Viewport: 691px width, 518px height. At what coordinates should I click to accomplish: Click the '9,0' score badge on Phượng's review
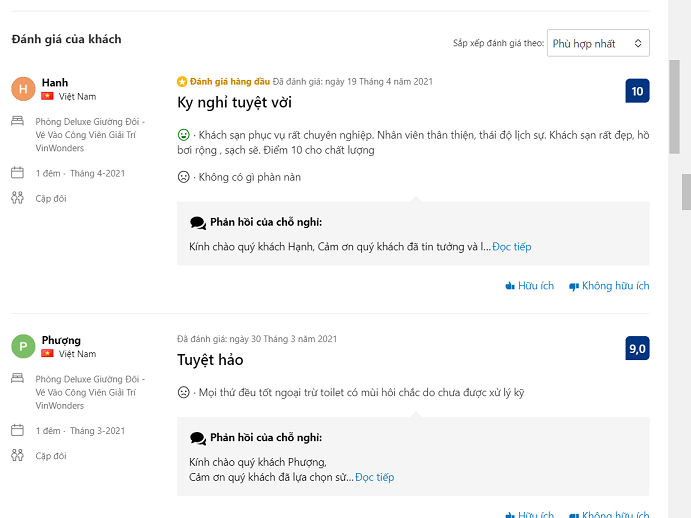(x=637, y=348)
